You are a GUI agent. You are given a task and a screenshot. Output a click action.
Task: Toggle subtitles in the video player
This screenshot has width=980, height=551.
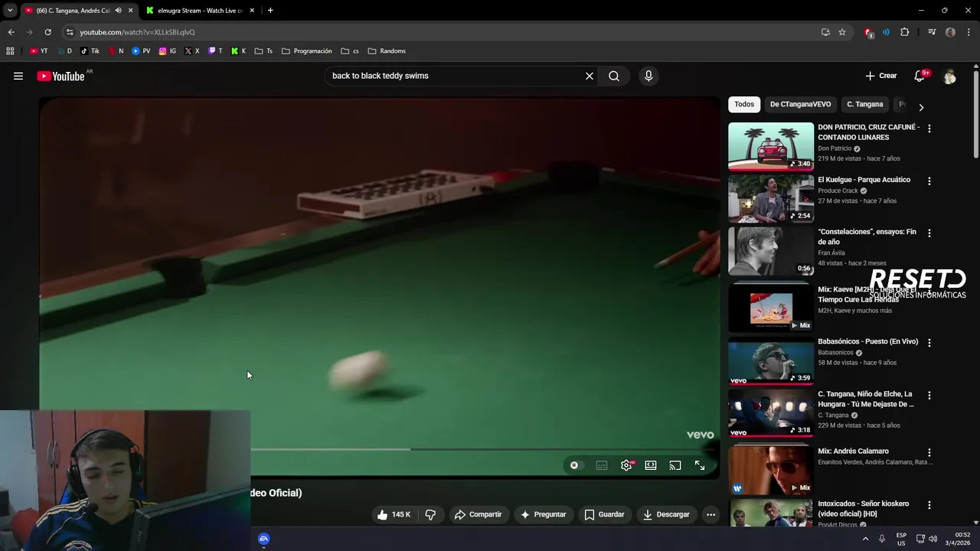coord(602,465)
